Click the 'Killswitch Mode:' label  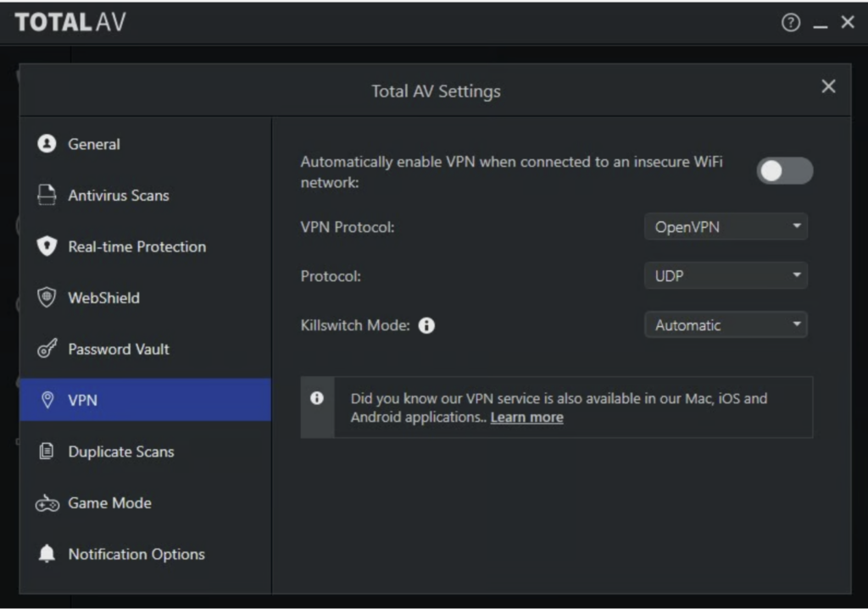click(355, 325)
